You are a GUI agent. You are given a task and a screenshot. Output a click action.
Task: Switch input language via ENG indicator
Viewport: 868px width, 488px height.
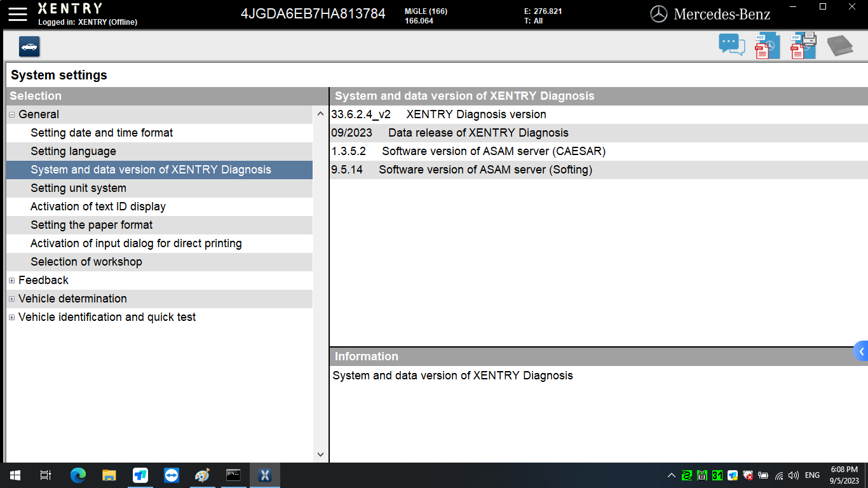(812, 475)
